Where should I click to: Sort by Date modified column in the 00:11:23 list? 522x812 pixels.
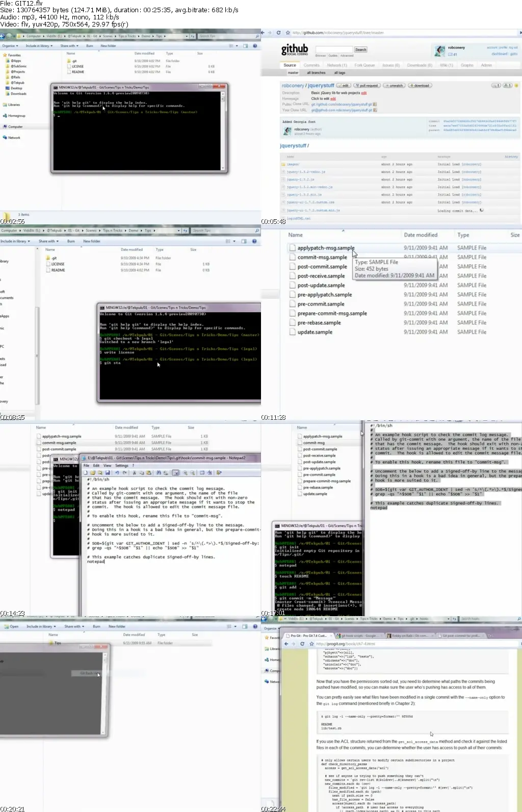click(x=421, y=235)
